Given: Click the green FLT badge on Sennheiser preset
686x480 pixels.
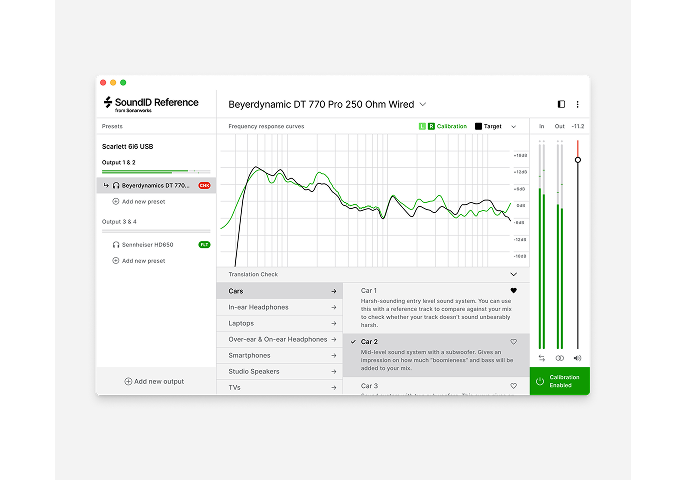Looking at the screenshot, I should (204, 245).
